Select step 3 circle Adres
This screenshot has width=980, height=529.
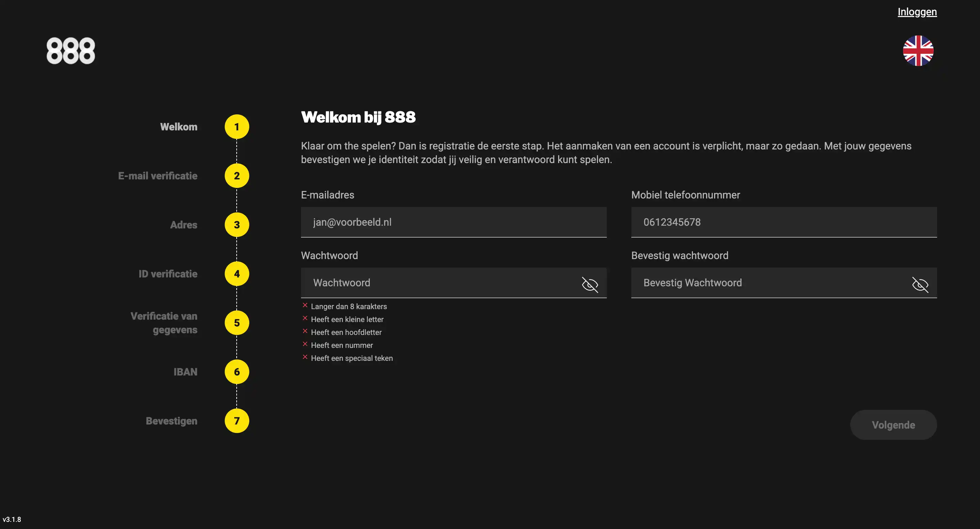tap(237, 225)
